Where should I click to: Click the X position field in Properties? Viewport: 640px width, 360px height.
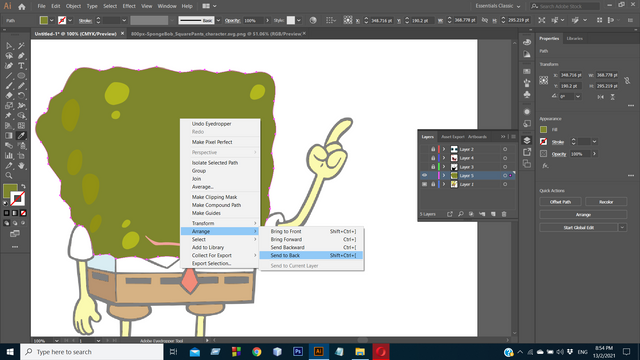[571, 75]
